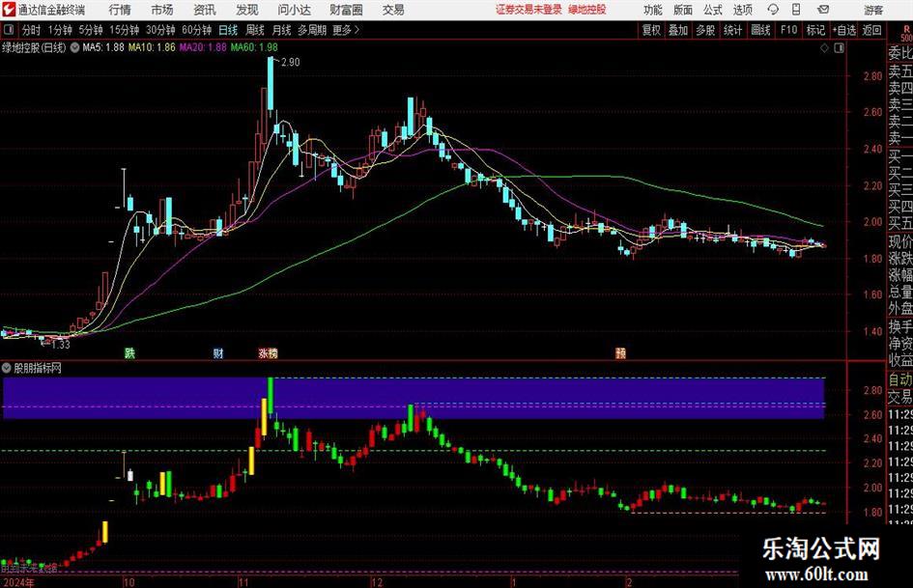This screenshot has width=913, height=588.
Task: Click the 多股 multi-stock button
Action: [705, 30]
